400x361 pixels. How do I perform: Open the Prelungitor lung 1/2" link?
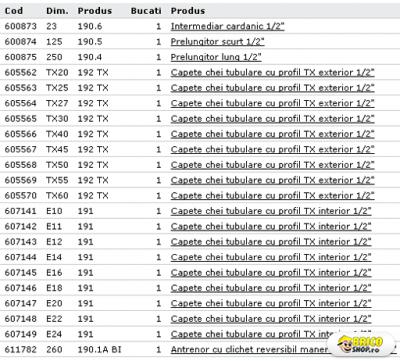[216, 57]
